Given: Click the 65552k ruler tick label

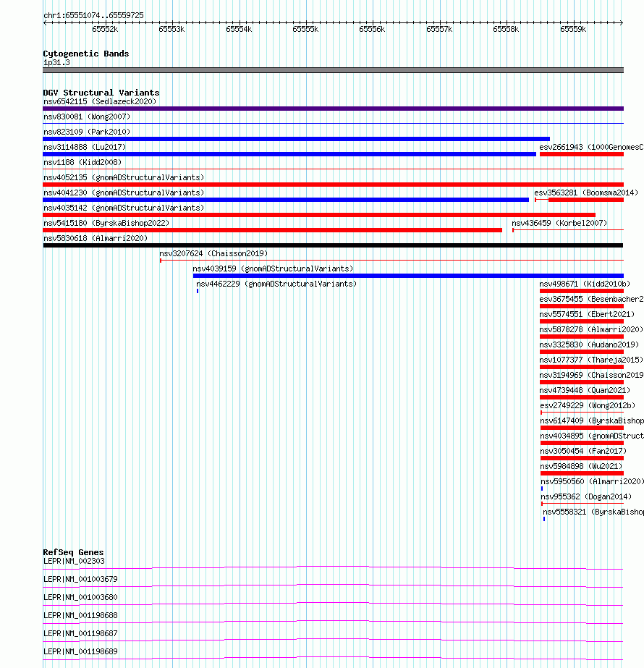Looking at the screenshot, I should pyautogui.click(x=105, y=29).
